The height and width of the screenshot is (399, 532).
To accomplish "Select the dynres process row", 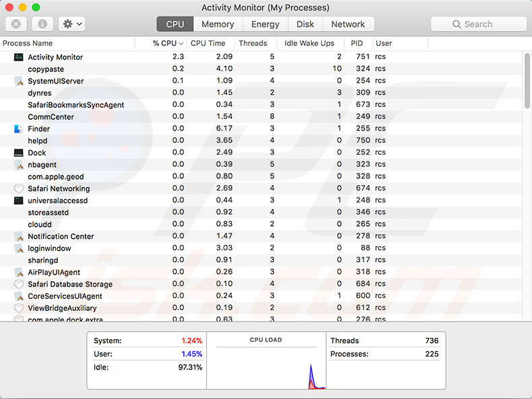I will point(261,93).
